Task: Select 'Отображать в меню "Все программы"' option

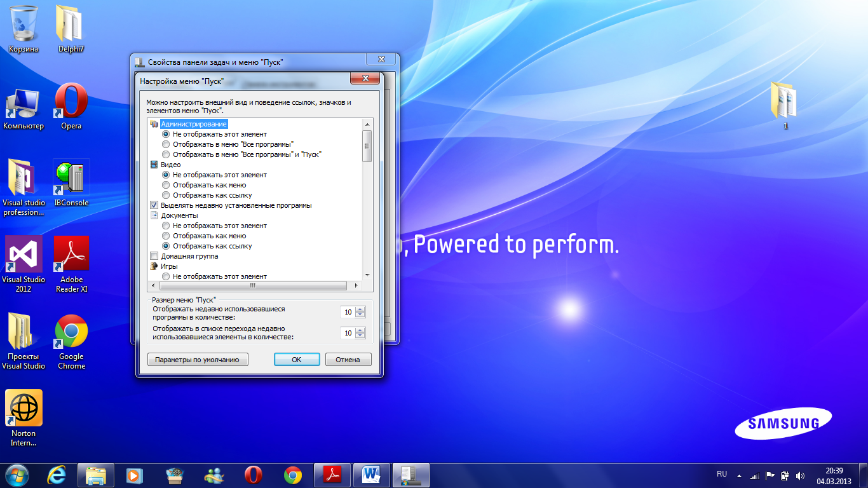Action: click(x=227, y=144)
